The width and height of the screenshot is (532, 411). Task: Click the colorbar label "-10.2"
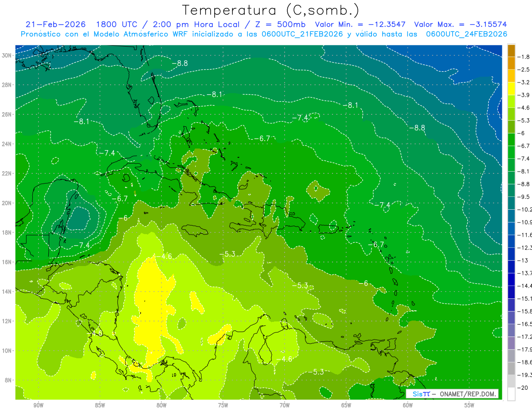[525, 209]
